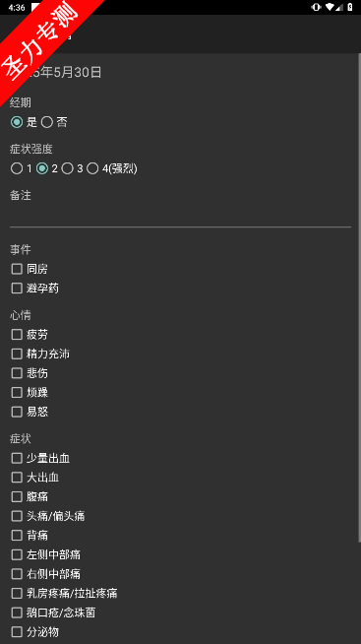The image size is (361, 644).
Task: Mark 乳房疼痛/拉扯疼痛 symptom
Action: (64, 593)
